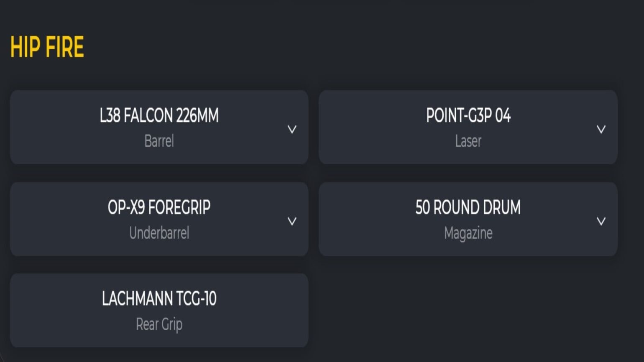Open the 50 Round Drum dropdown arrow
Viewport: 644px width, 362px height.
point(601,221)
